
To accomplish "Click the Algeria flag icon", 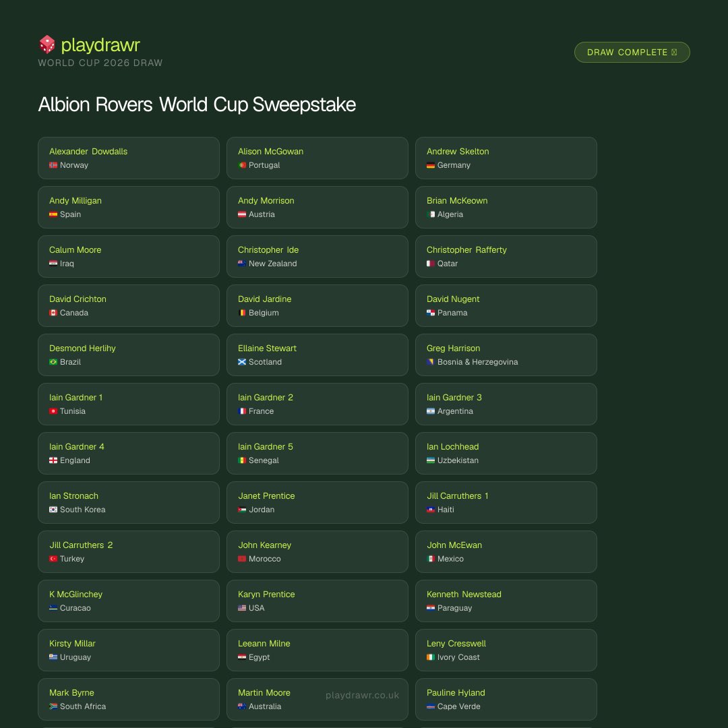I will pyautogui.click(x=431, y=214).
